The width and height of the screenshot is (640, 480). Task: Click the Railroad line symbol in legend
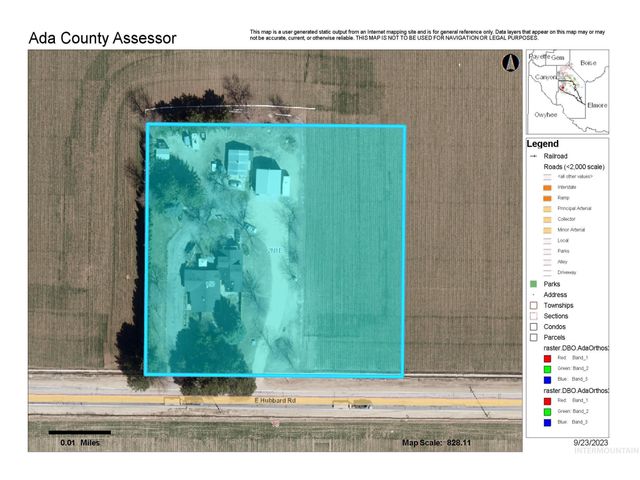[x=533, y=156]
